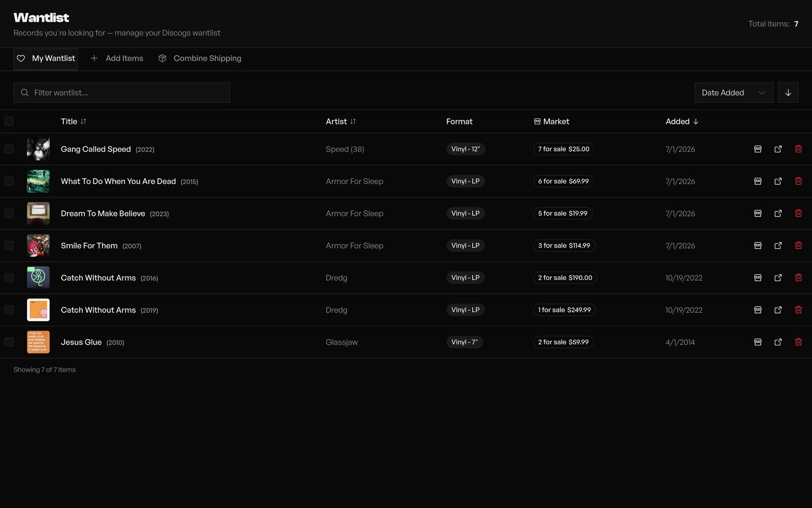Screen dimensions: 812x508
Task: Delete Dream To Make Believe entry
Action: (798, 213)
